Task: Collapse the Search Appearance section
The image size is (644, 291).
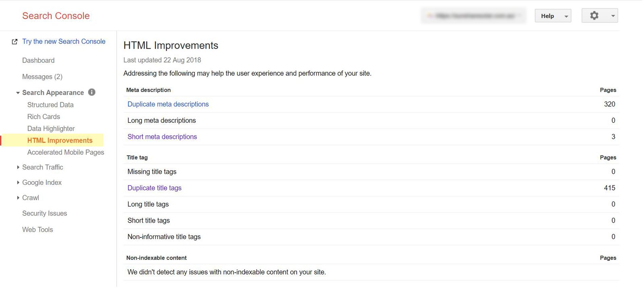Action: pos(18,93)
